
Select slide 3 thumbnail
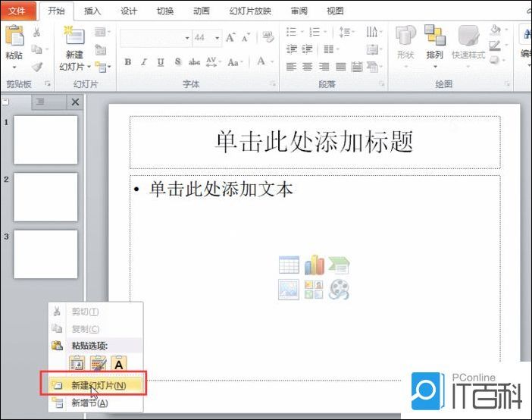45,254
